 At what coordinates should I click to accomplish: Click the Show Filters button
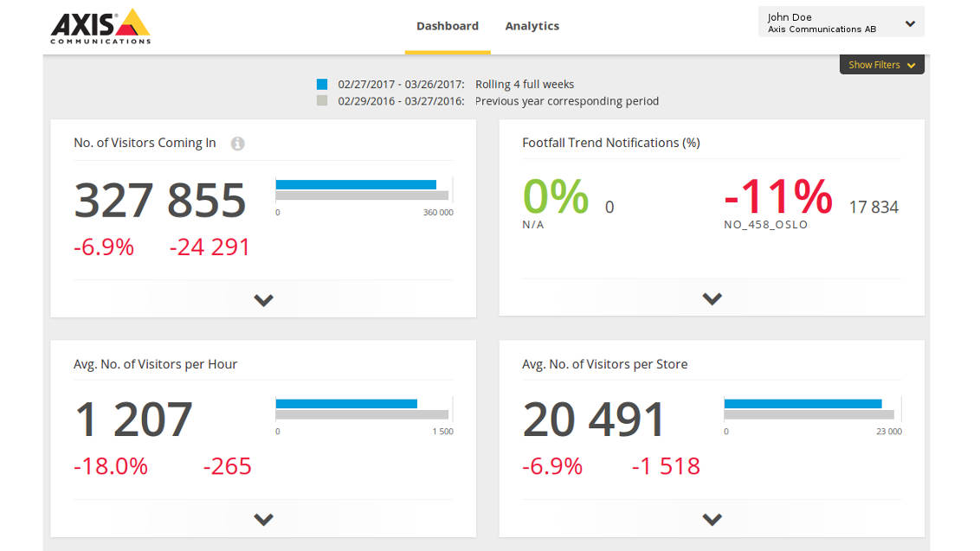(x=881, y=65)
